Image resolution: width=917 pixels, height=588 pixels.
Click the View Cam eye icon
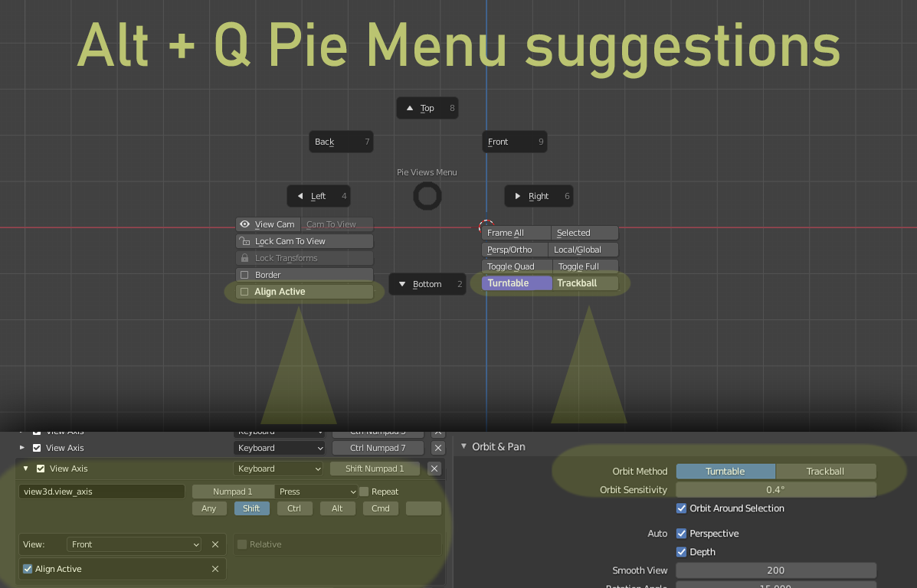point(244,224)
